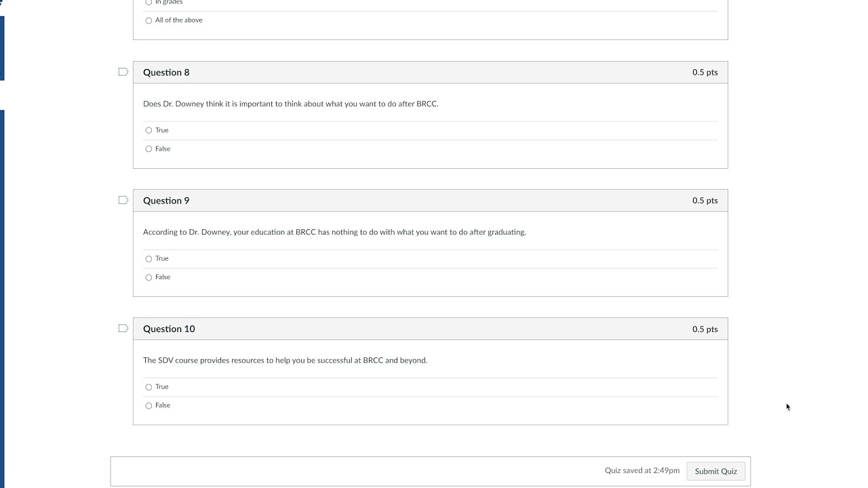
Task: Click the 'False' label under Question 9
Action: click(163, 277)
